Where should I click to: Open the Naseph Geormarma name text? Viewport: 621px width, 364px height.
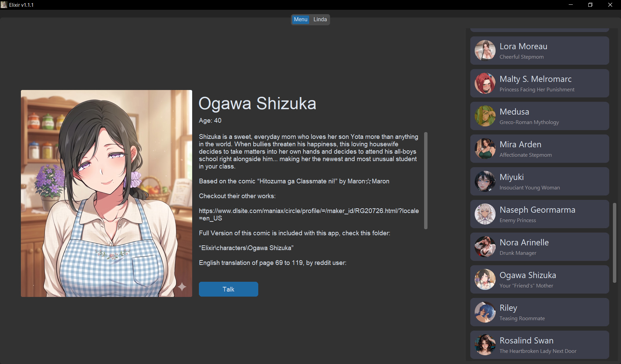coord(537,210)
